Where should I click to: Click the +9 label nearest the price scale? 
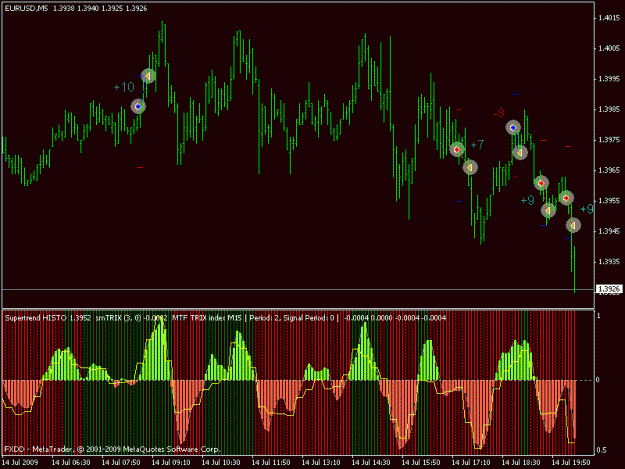coord(587,209)
